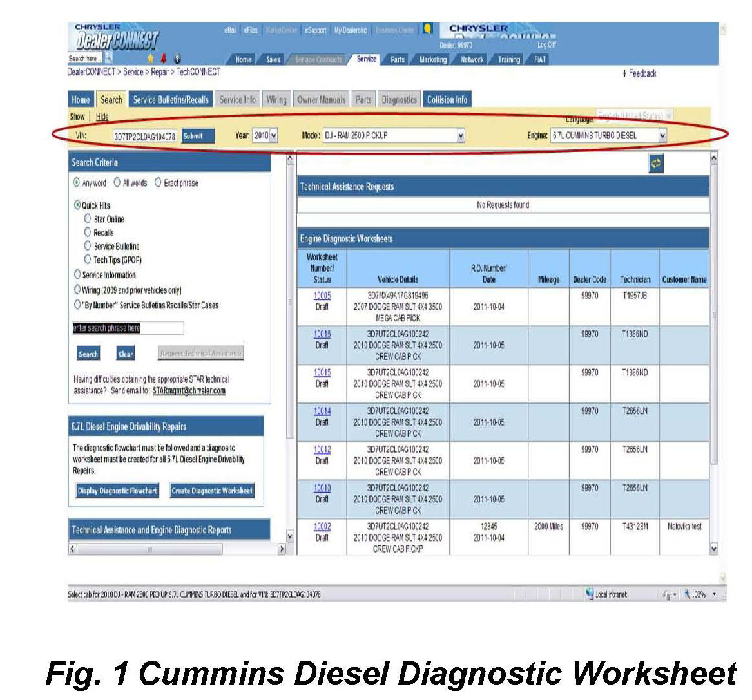Click left panel horizontal scrollbar right arrow
Image resolution: width=752 pixels, height=700 pixels.
point(282,549)
